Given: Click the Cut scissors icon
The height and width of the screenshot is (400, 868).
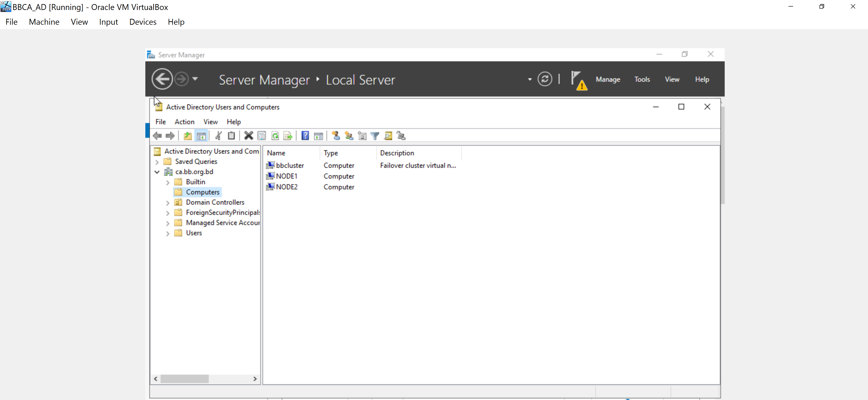Looking at the screenshot, I should click(x=218, y=136).
